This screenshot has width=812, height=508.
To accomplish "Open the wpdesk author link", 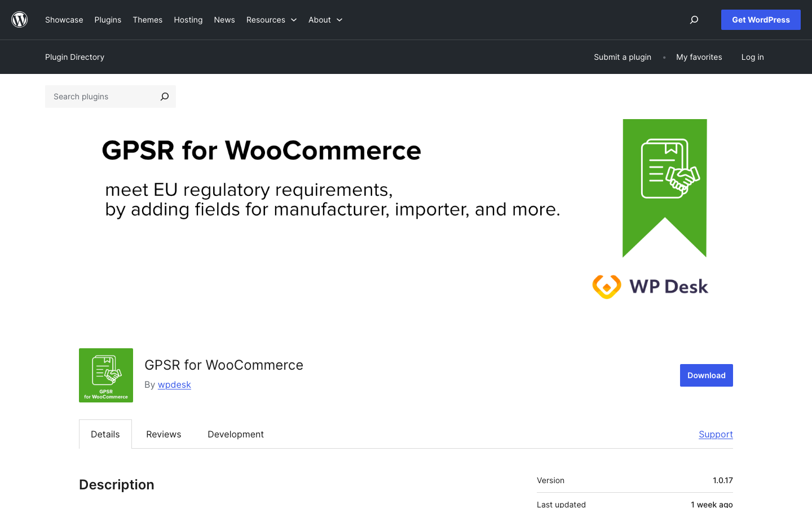I will 174,384.
